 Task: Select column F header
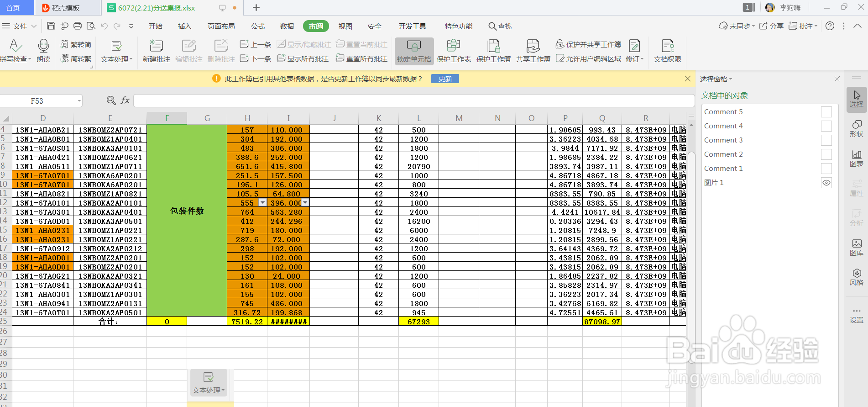(167, 118)
